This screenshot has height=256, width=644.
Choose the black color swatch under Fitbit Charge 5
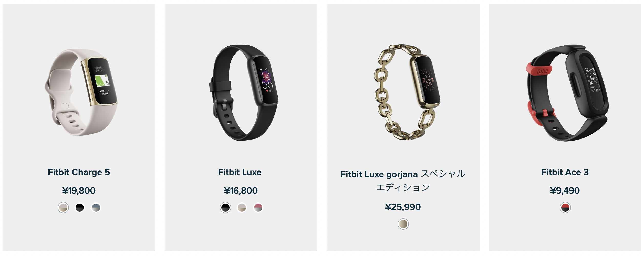(x=80, y=208)
